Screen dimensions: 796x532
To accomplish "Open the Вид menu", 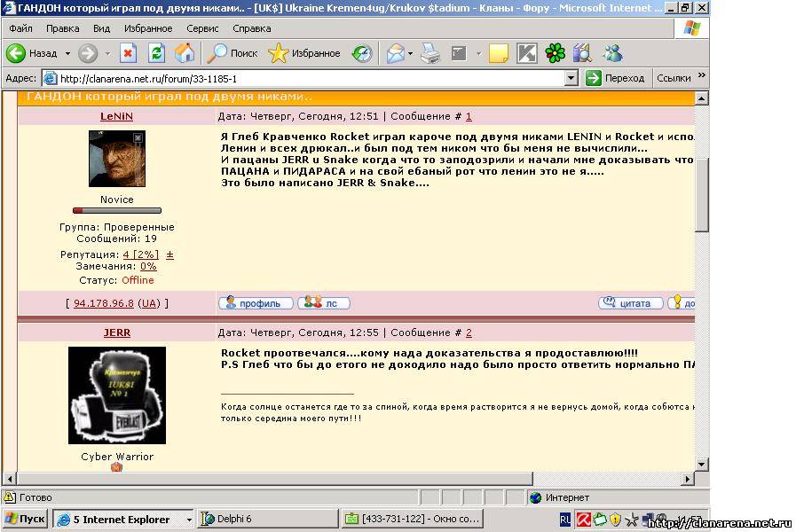I will coord(101,28).
